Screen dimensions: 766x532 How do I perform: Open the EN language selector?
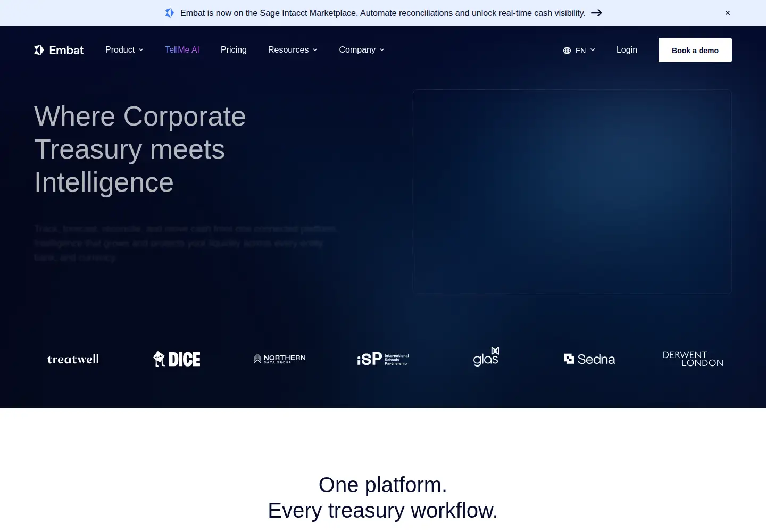tap(579, 51)
